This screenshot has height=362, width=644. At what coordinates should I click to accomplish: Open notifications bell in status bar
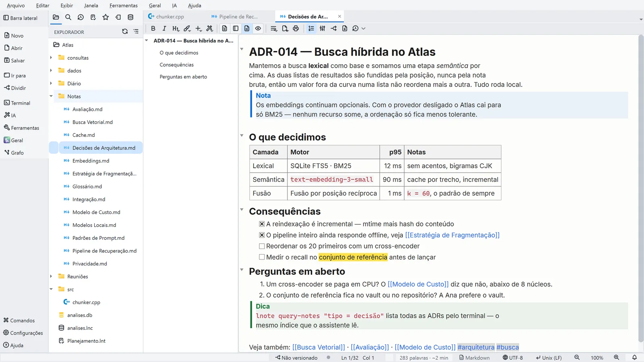634,358
